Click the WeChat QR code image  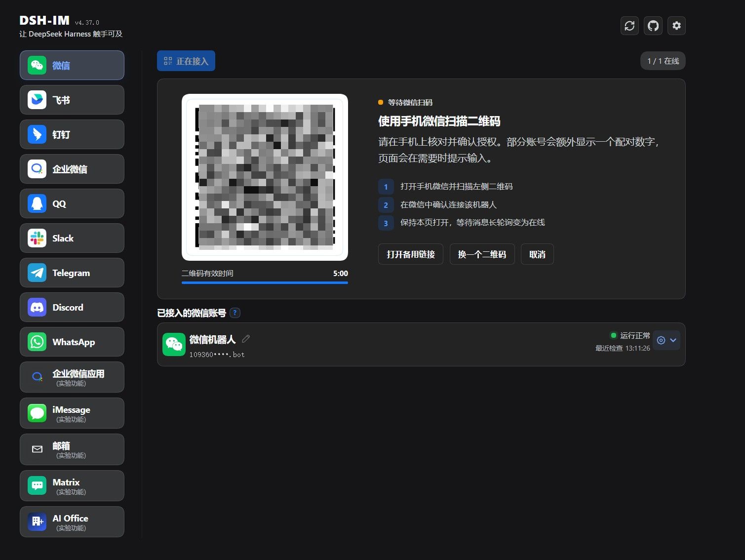265,177
